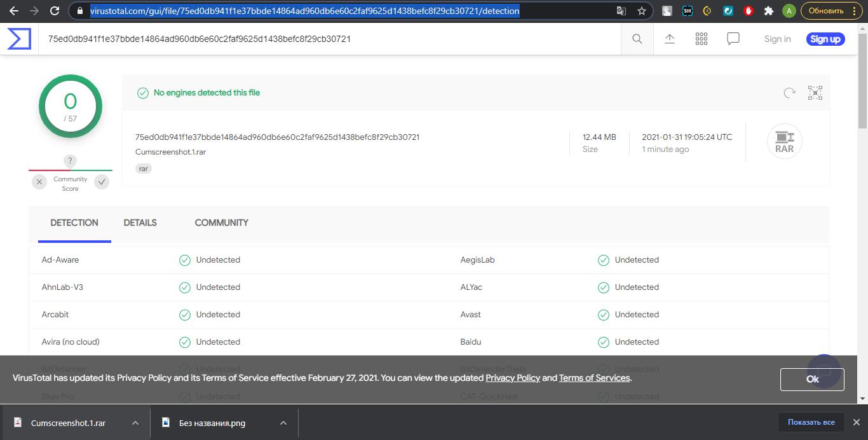
Task: Open downloaded Cumscreenshot.1.rar file
Action: [68, 423]
